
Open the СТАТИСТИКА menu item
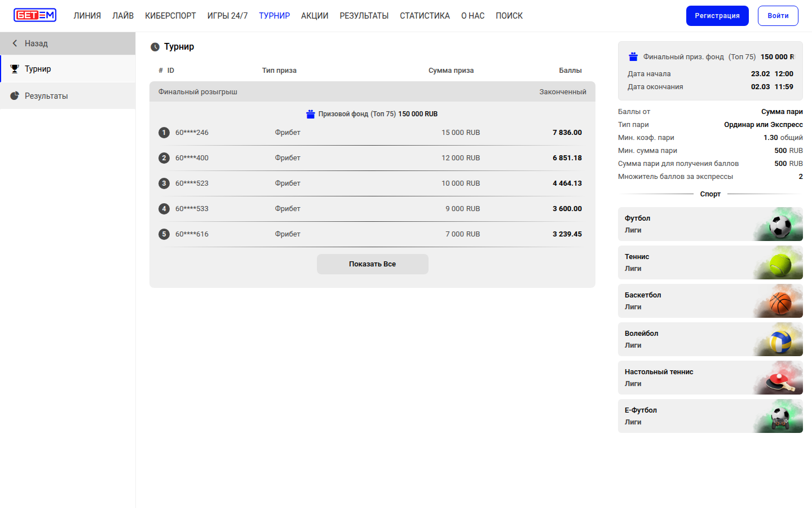click(425, 16)
